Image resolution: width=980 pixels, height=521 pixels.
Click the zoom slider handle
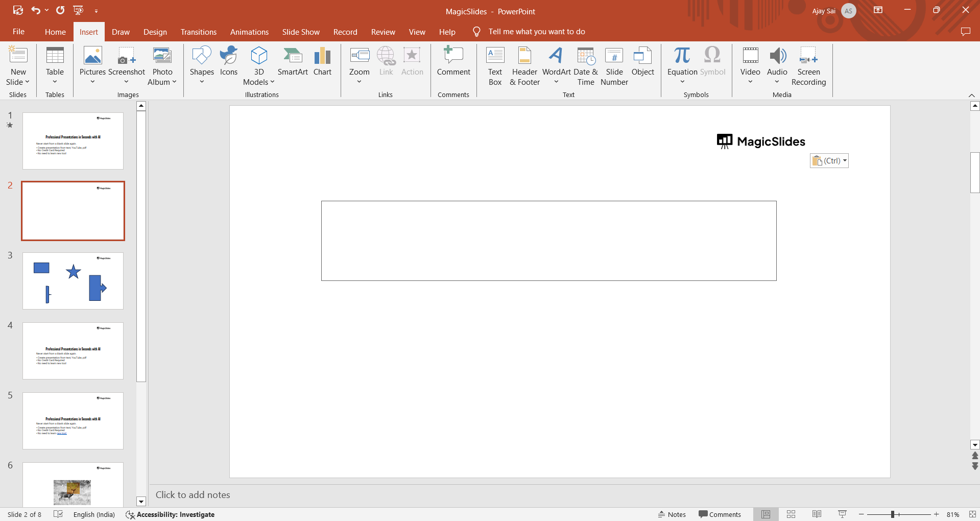pyautogui.click(x=893, y=514)
